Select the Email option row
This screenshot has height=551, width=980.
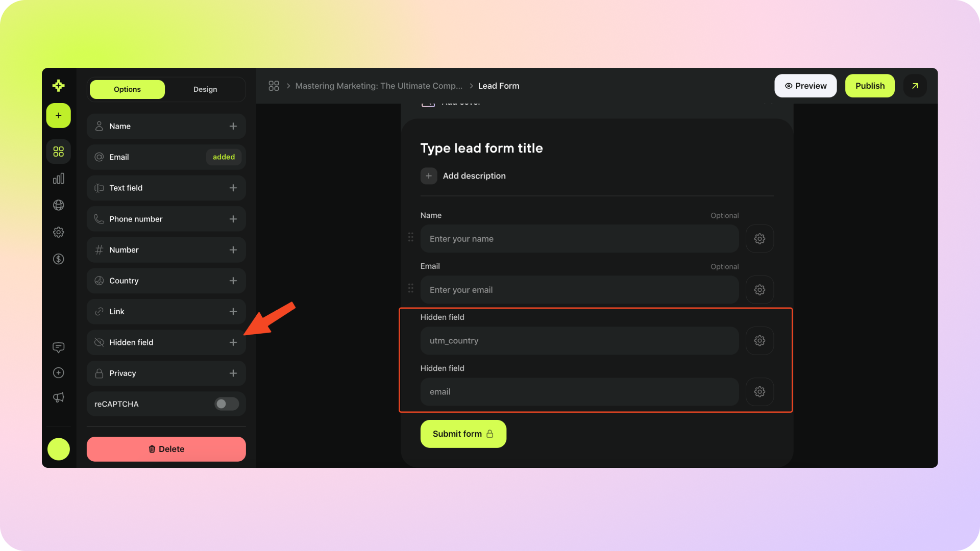pos(166,157)
